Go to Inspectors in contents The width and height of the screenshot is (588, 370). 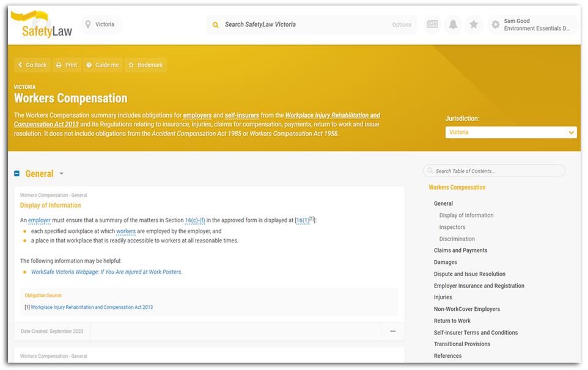pos(452,227)
